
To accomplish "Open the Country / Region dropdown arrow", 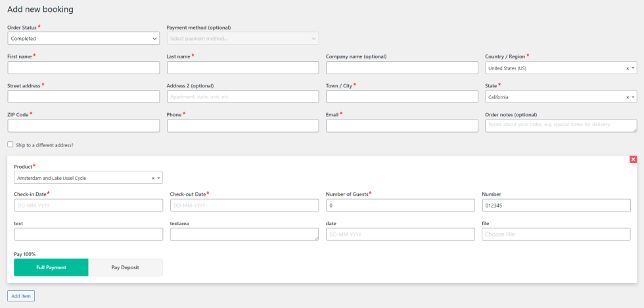I will pyautogui.click(x=633, y=68).
